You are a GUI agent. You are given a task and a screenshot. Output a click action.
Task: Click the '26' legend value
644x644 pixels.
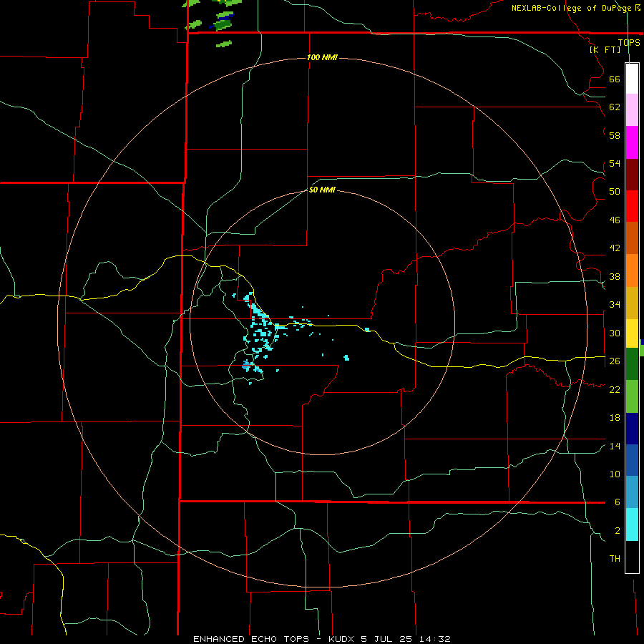pos(615,361)
